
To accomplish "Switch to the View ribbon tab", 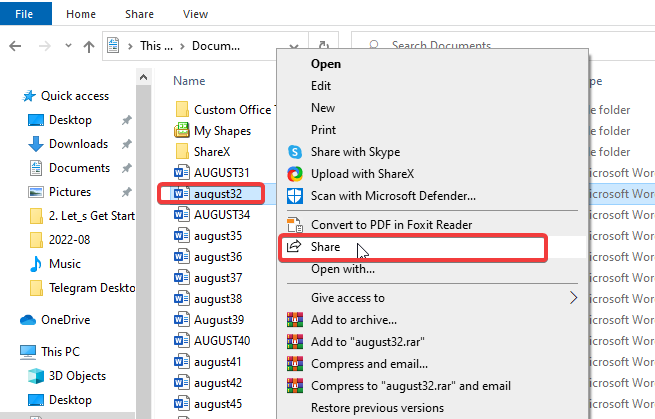I will [x=195, y=14].
